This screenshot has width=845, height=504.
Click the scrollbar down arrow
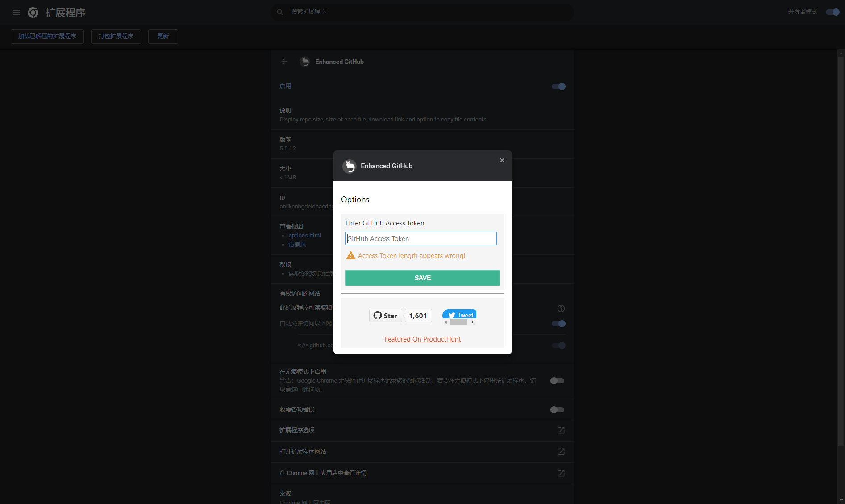point(841,500)
